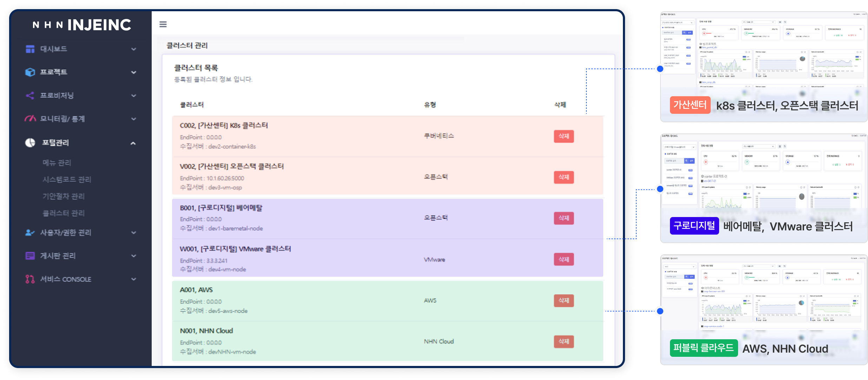The width and height of the screenshot is (868, 380).
Task: Delete the C002 K8s 클러스터 row
Action: click(564, 136)
